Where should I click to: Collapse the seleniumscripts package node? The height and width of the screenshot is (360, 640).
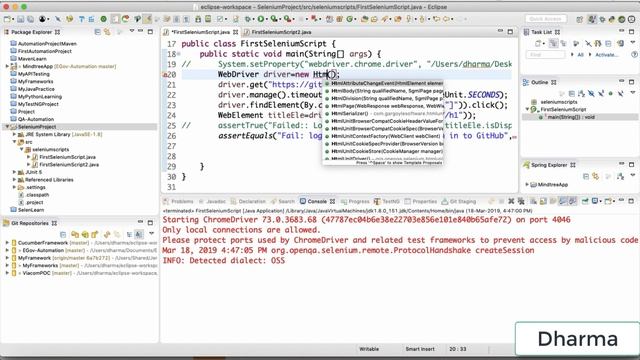[22, 149]
